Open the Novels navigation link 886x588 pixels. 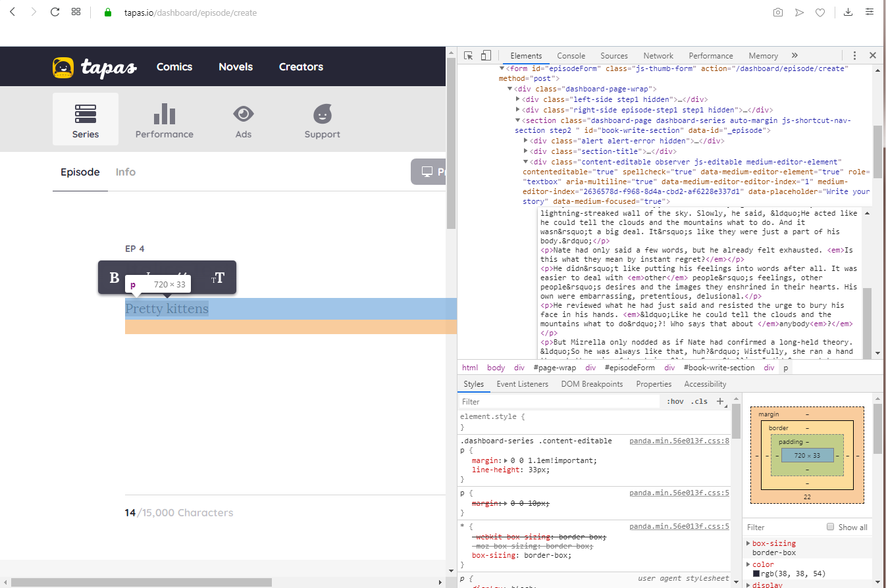click(236, 67)
